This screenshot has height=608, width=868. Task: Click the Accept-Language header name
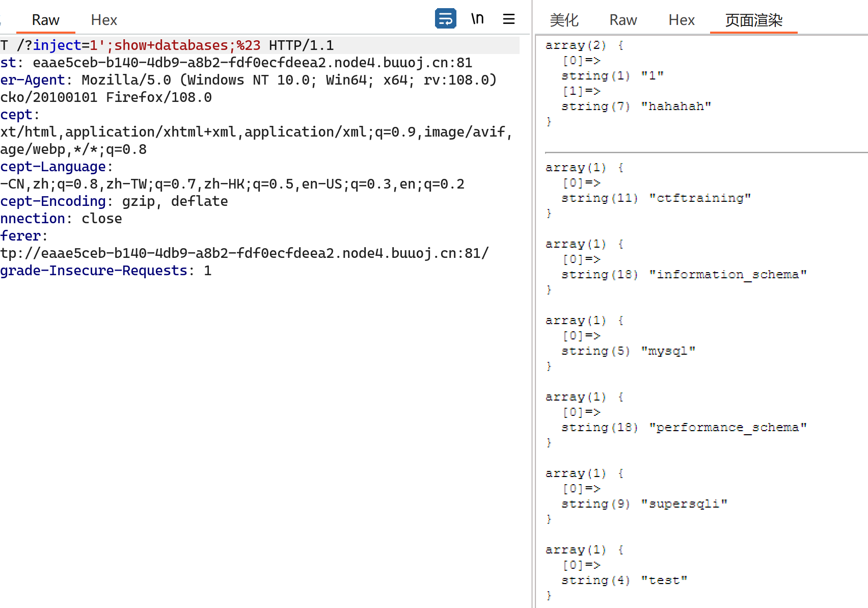click(x=53, y=167)
